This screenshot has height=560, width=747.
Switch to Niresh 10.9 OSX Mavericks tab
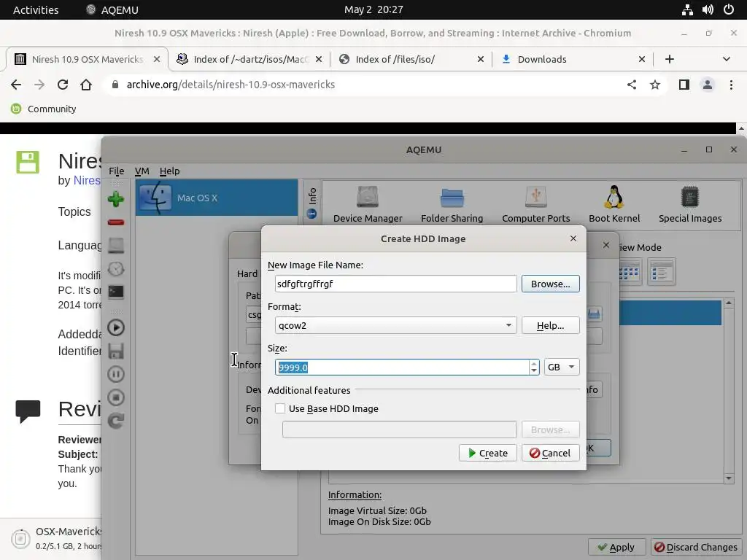click(88, 59)
